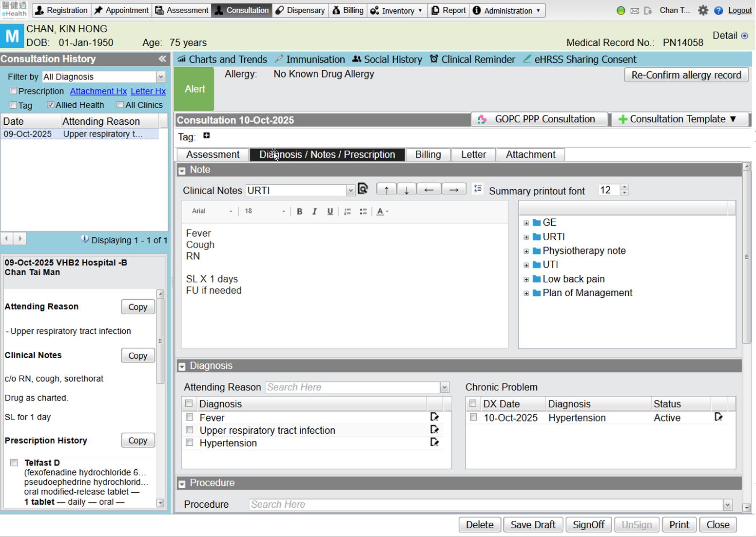Switch to the Billing tab
This screenshot has height=537, width=756.
427,154
